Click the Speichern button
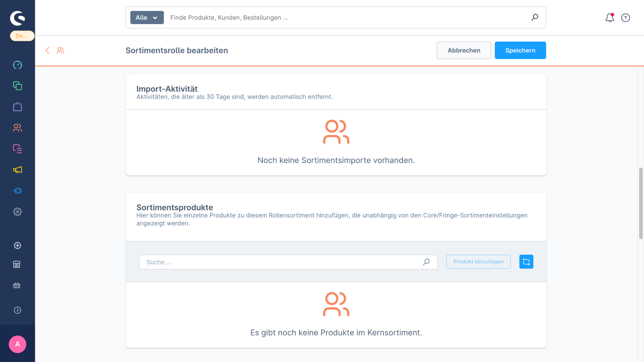Screen dimensions: 644x362 [520, 50]
